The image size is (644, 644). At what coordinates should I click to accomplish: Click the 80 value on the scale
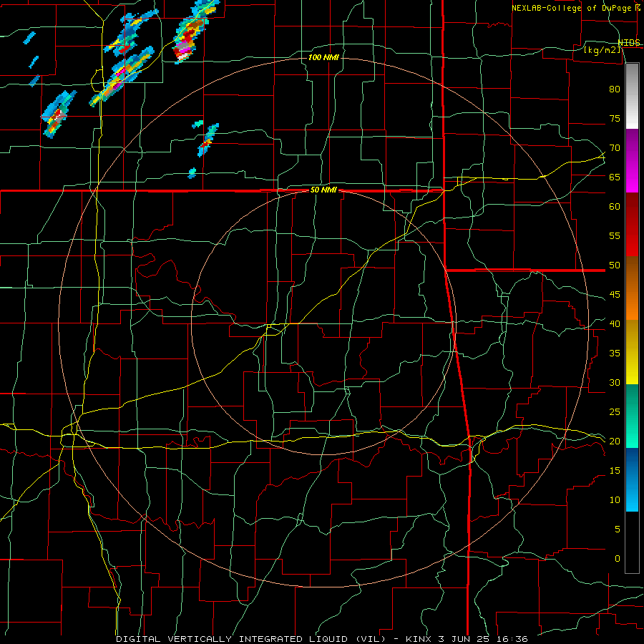615,89
